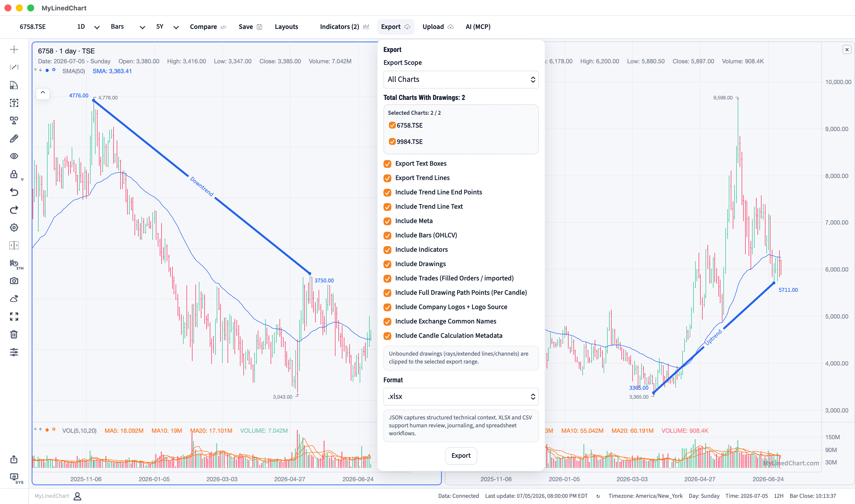Toggle drawings visibility with eye icon
The height and width of the screenshot is (504, 855).
[14, 156]
